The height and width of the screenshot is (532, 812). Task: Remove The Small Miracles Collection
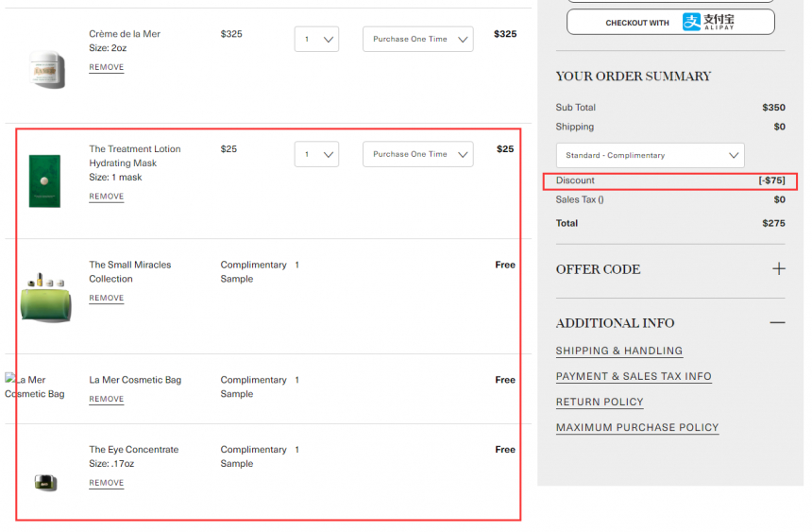(x=106, y=299)
